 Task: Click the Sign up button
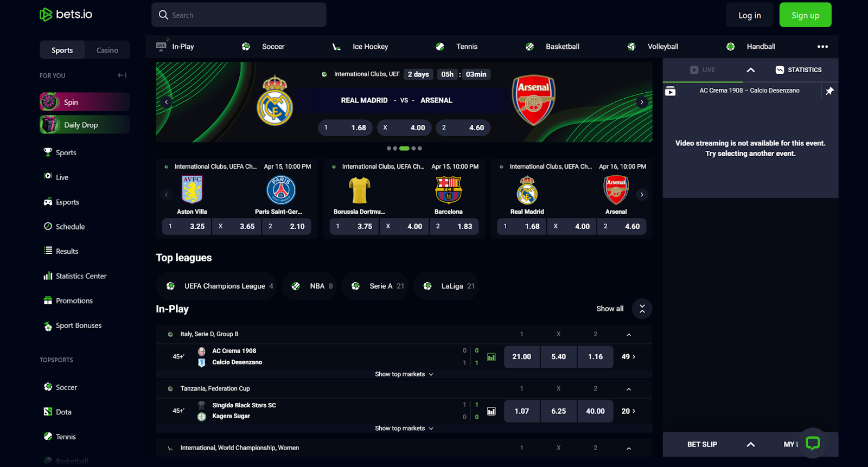806,15
